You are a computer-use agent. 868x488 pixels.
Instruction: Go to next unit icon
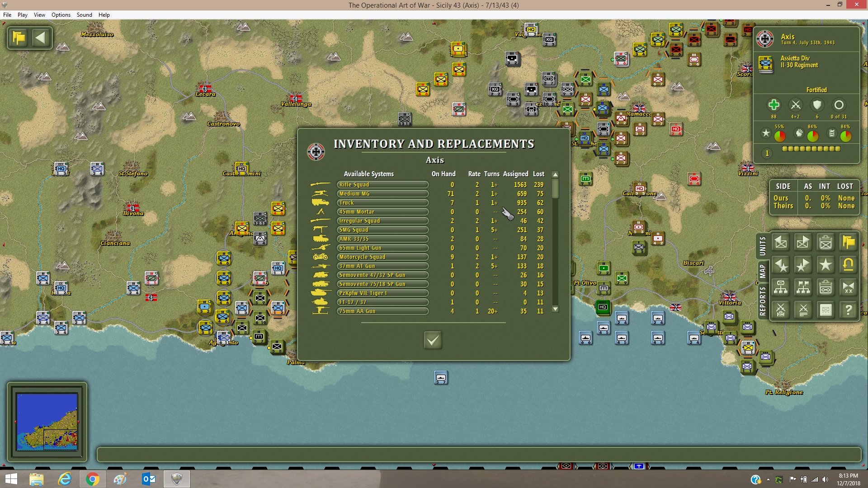point(803,242)
